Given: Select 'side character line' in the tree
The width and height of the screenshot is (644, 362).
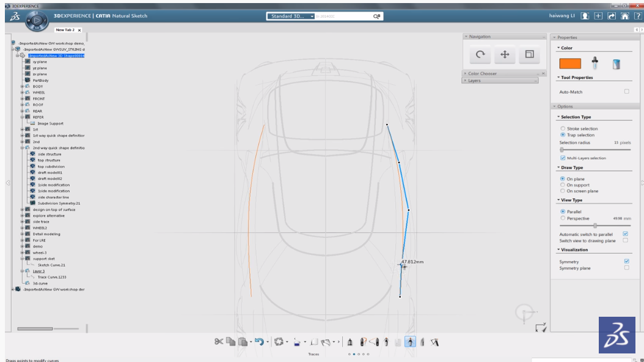Looking at the screenshot, I should point(53,197).
